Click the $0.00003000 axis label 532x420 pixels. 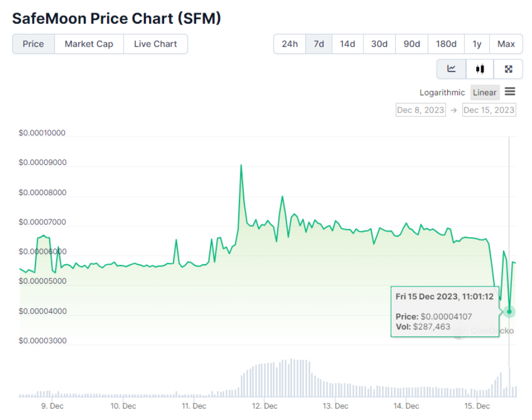point(43,341)
